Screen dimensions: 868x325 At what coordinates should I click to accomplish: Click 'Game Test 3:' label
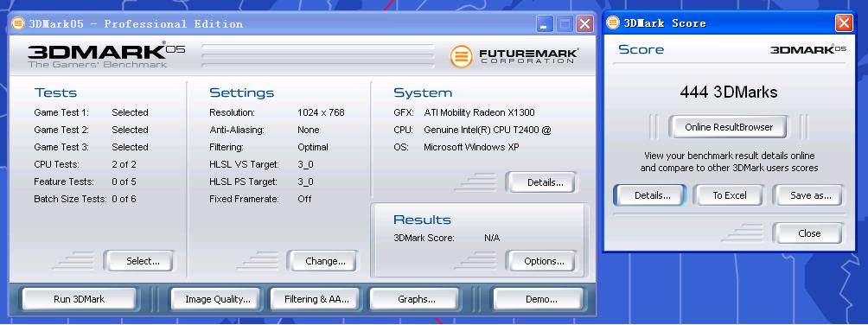click(61, 147)
